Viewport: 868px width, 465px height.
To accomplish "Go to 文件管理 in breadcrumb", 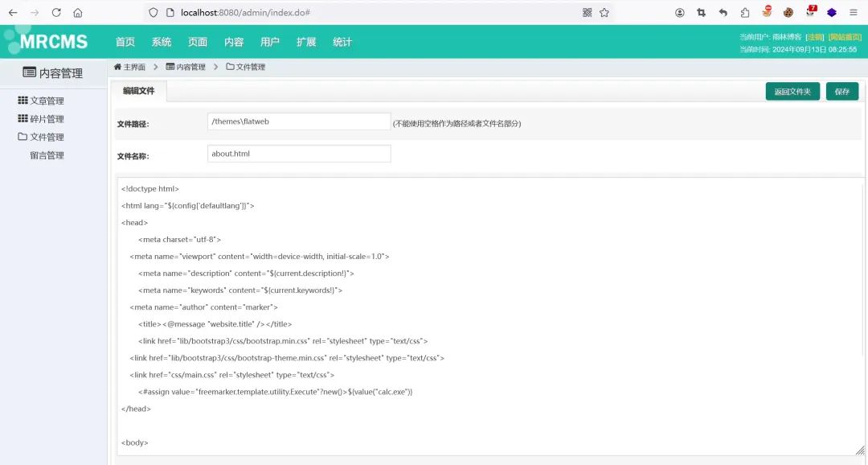I will point(251,67).
